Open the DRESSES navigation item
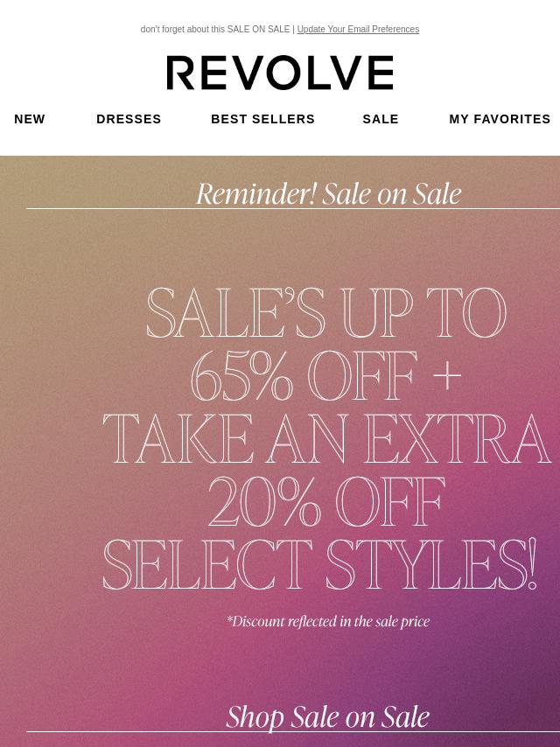Viewport: 560px width, 747px height. [x=129, y=119]
